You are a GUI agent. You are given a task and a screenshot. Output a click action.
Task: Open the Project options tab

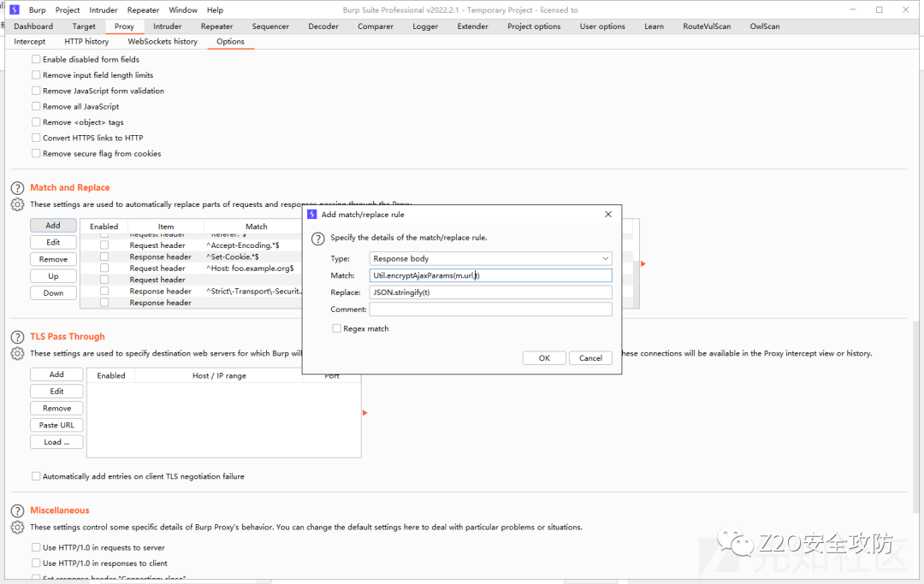point(534,27)
